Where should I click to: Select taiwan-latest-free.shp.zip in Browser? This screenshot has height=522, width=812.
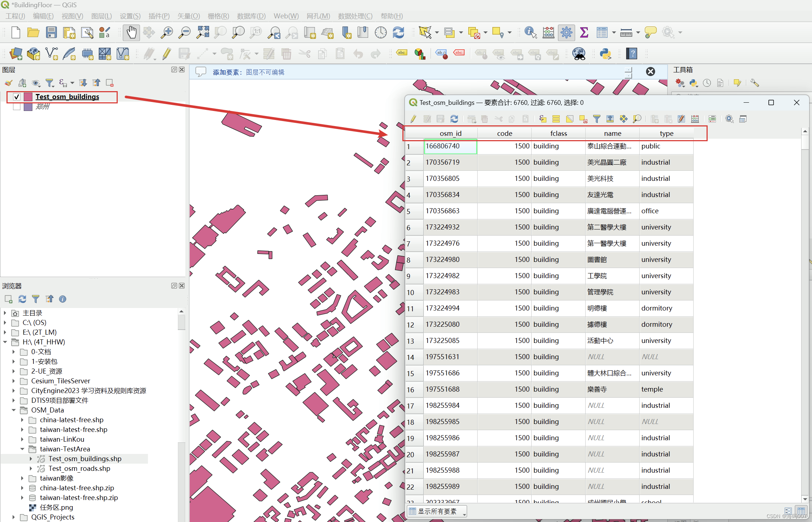[79, 498]
